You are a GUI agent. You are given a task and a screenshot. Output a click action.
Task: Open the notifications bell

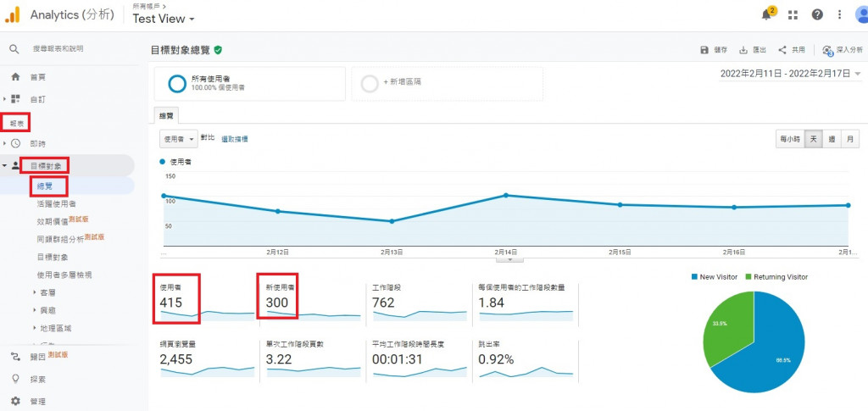click(766, 15)
